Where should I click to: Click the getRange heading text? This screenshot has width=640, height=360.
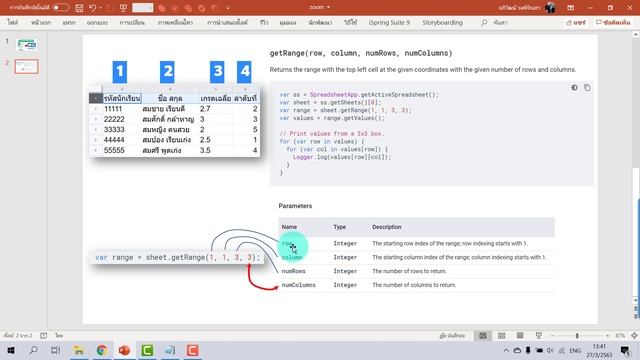point(361,53)
